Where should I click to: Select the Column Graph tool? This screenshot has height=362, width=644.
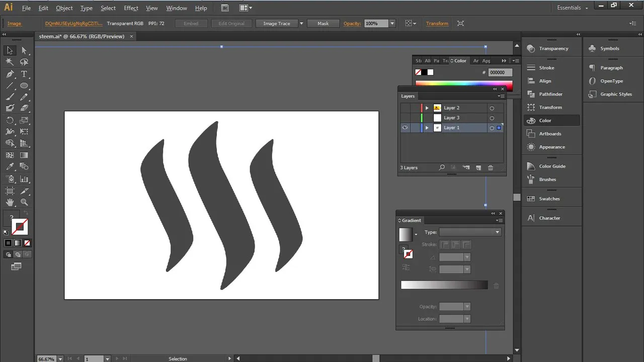pyautogui.click(x=24, y=179)
